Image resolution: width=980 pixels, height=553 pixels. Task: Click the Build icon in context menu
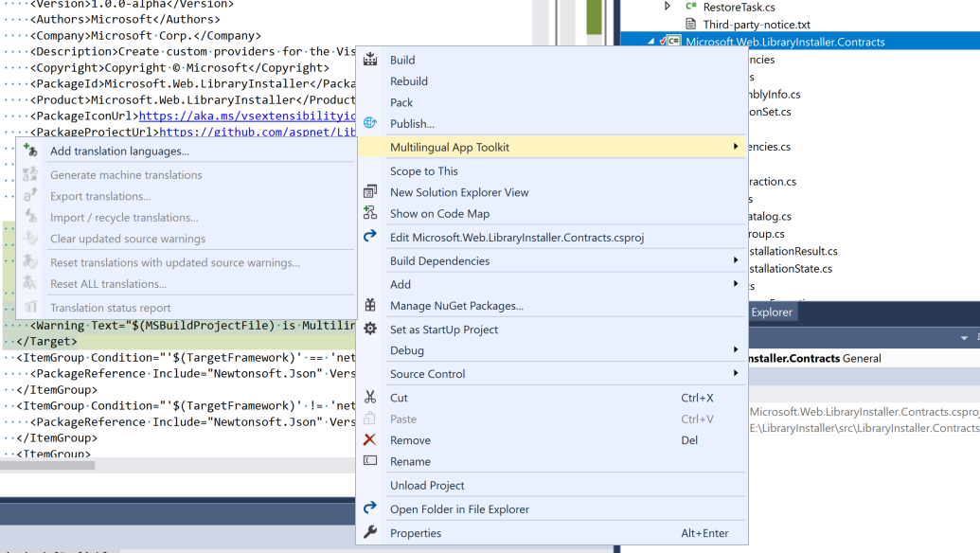(370, 60)
